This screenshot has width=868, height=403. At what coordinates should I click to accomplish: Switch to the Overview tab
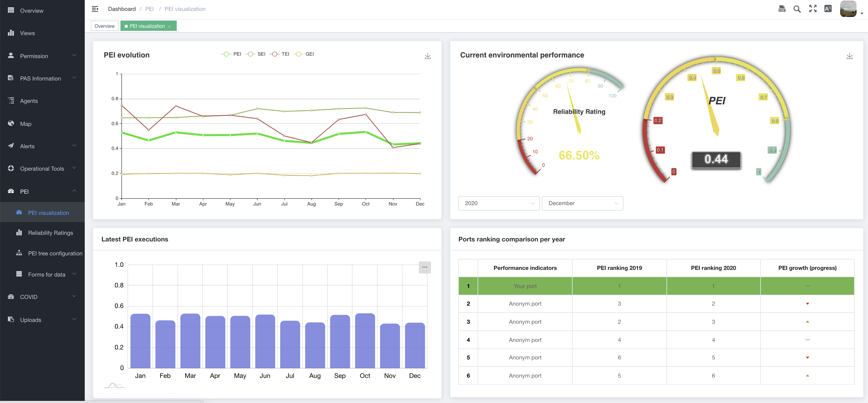tap(104, 26)
